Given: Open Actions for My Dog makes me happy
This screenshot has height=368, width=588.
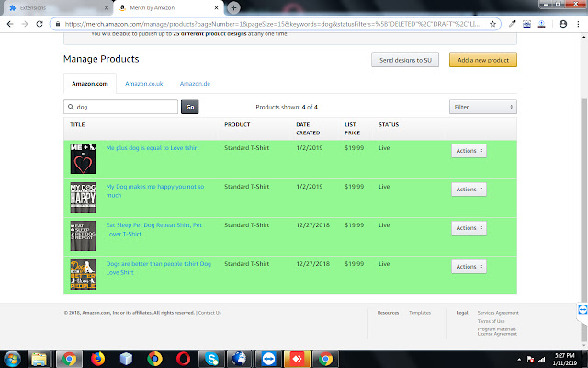Looking at the screenshot, I should [x=469, y=190].
